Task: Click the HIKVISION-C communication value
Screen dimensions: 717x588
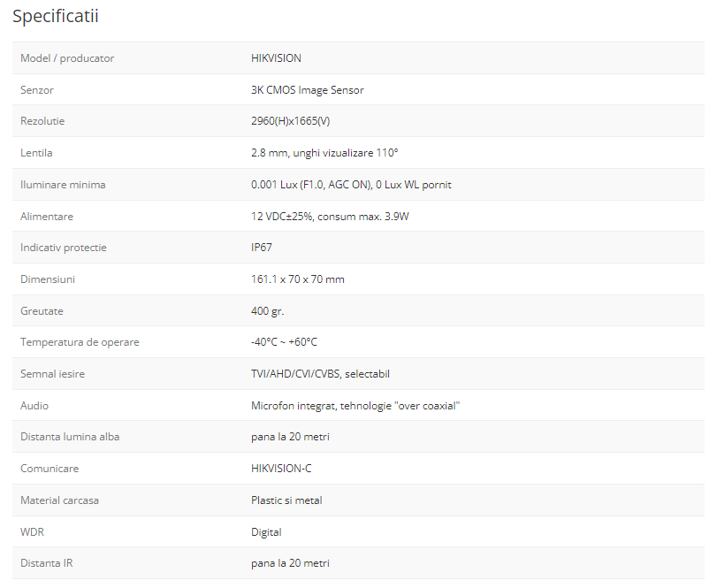Action: [281, 469]
